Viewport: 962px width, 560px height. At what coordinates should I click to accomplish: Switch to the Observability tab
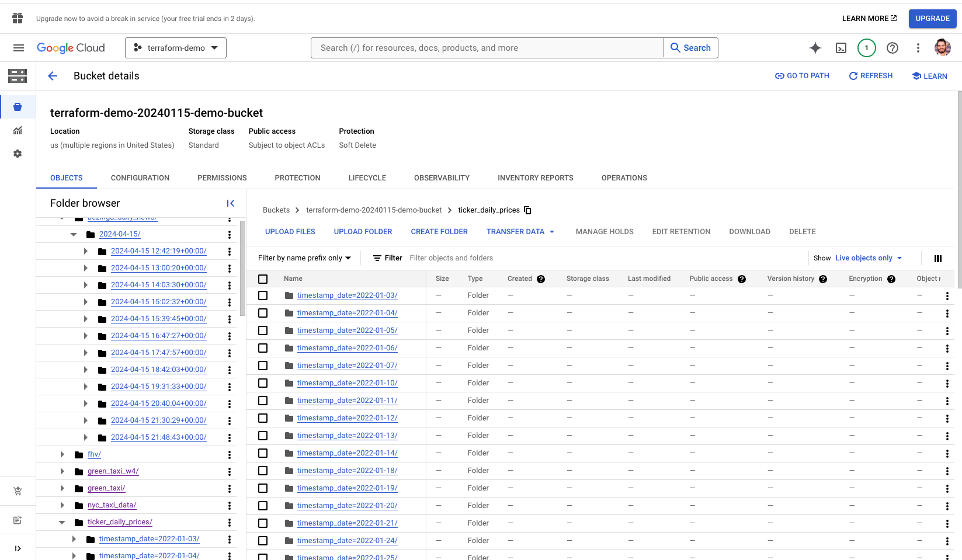tap(442, 178)
